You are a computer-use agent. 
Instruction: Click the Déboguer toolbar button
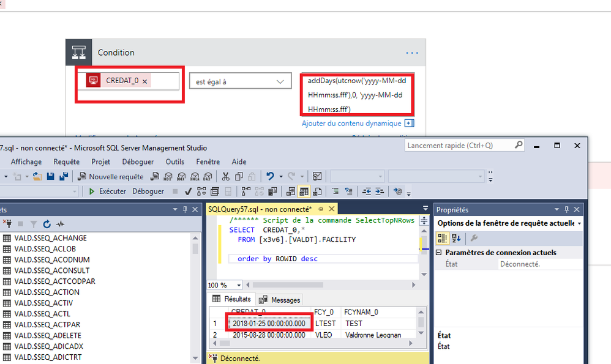(x=148, y=191)
